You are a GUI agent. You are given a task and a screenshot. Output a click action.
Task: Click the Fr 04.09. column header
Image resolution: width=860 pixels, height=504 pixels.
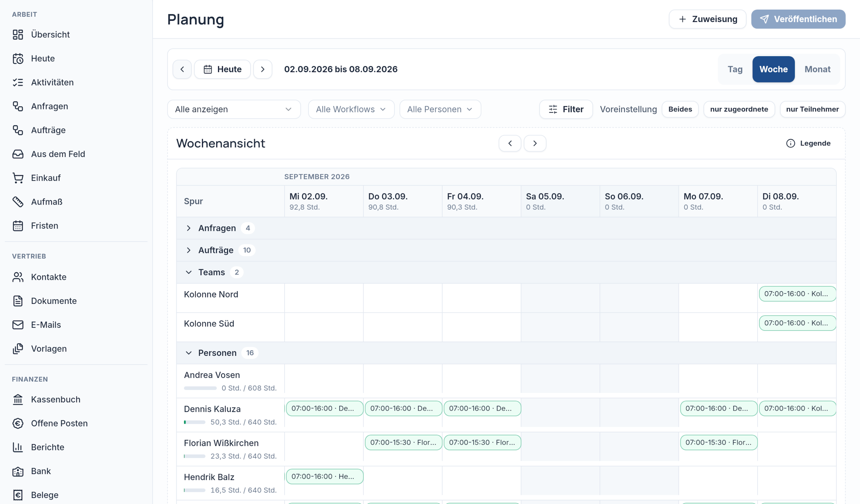point(481,201)
